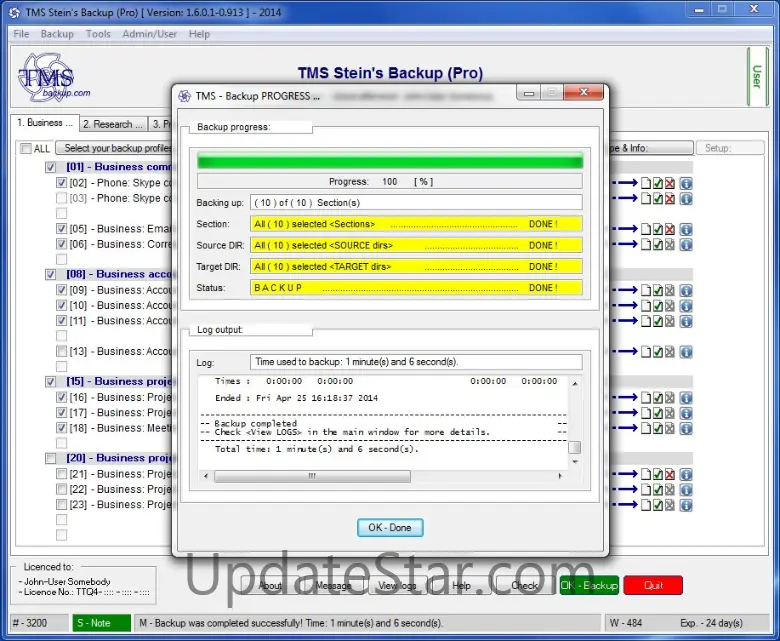This screenshot has width=780, height=641.
Task: Click the Time used to backup field
Action: tap(416, 362)
